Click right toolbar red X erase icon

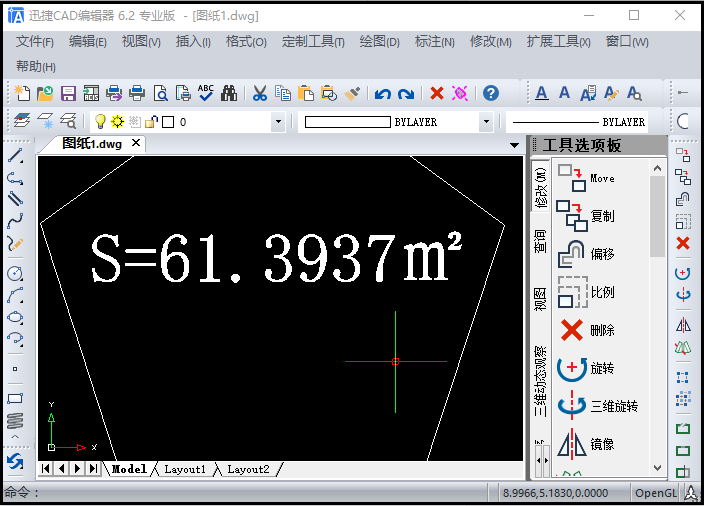[683, 243]
